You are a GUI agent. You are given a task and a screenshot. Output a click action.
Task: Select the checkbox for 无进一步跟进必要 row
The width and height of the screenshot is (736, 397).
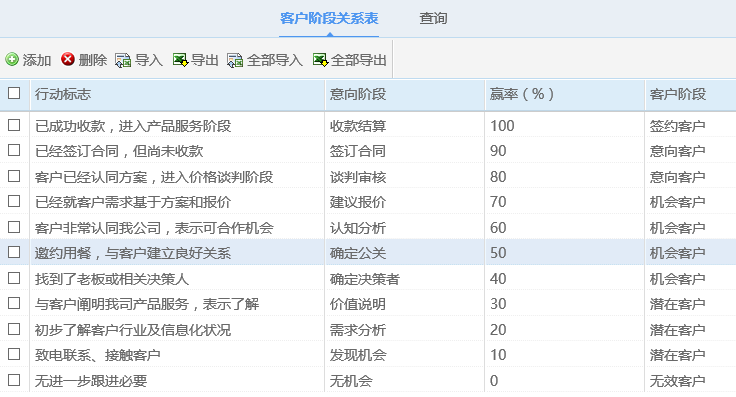tap(14, 380)
